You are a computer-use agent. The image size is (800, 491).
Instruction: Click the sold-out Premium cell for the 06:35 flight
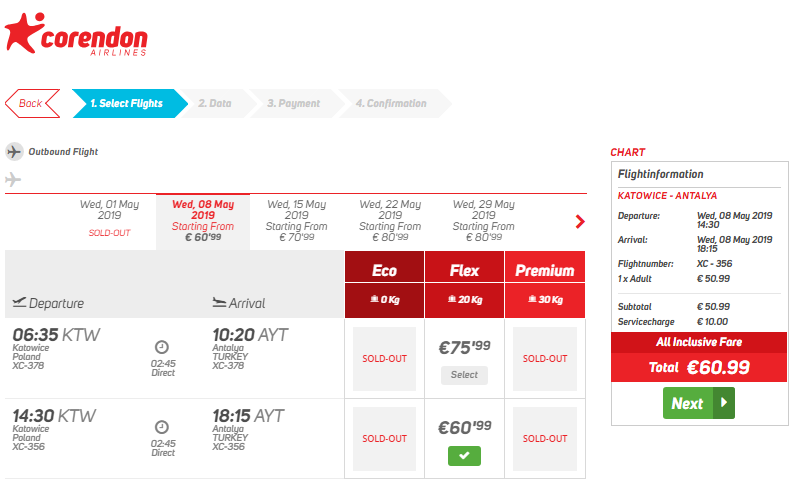[x=545, y=359]
